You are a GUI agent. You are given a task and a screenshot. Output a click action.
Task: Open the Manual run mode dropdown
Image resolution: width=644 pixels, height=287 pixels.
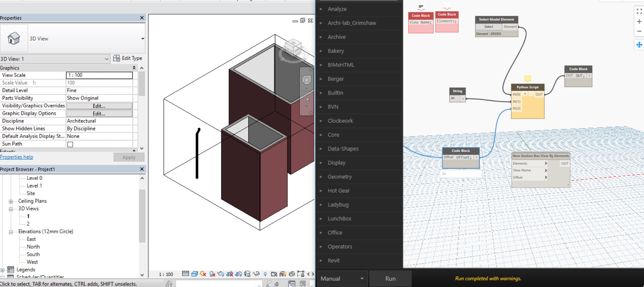362,279
